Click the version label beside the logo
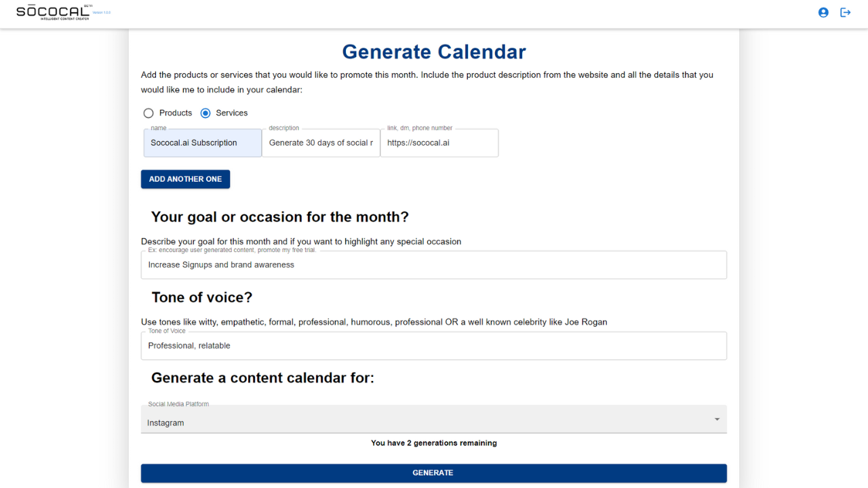868x488 pixels. coord(101,13)
